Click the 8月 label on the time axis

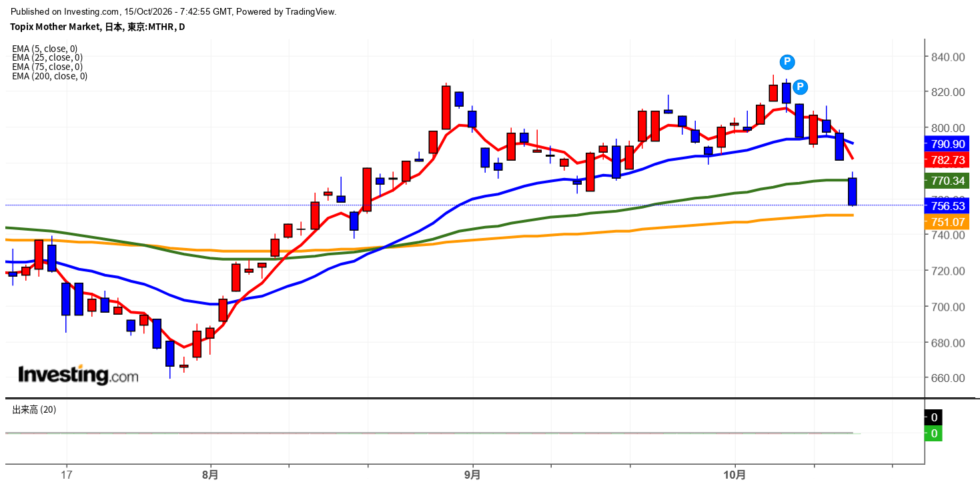click(x=210, y=475)
